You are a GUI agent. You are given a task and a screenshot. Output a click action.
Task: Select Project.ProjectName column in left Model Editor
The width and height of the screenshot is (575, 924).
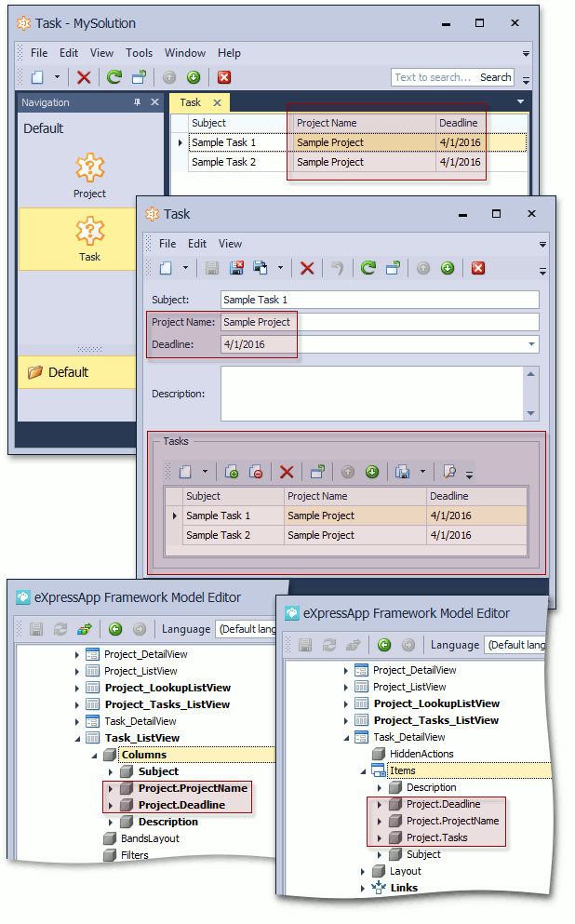[193, 788]
